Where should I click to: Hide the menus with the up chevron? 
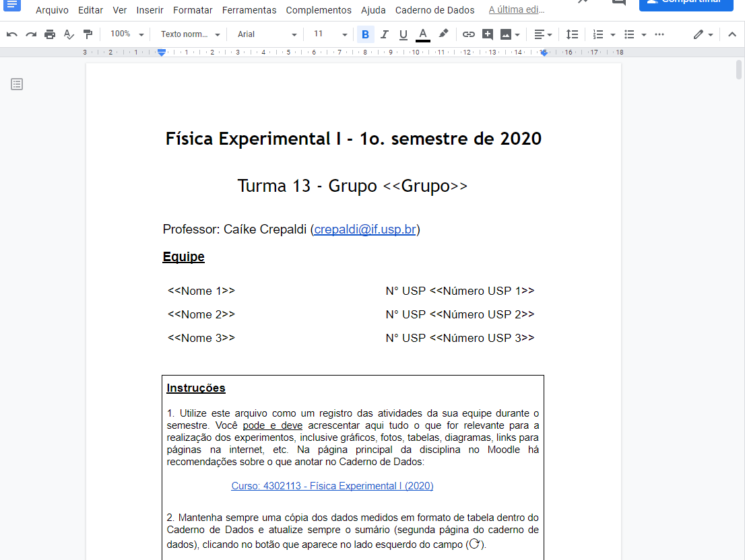tap(732, 34)
